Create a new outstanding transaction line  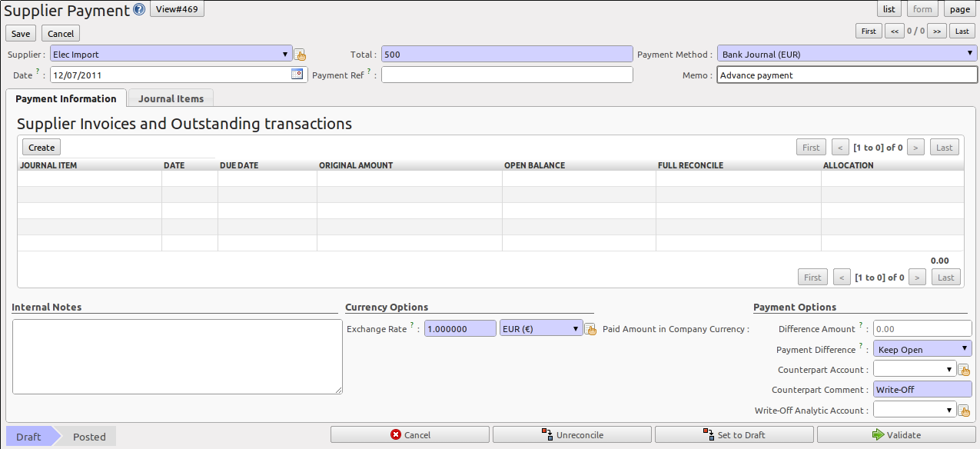(42, 148)
